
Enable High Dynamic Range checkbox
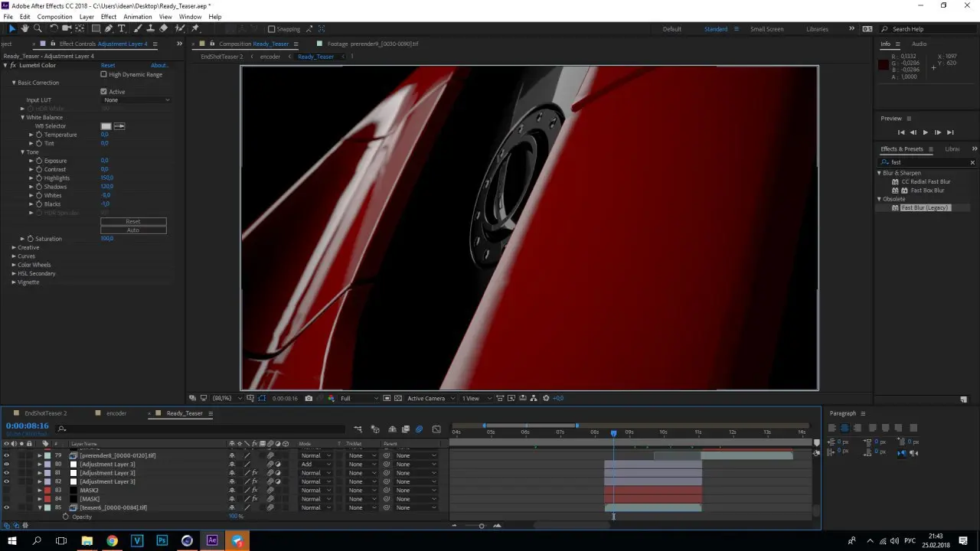[104, 74]
